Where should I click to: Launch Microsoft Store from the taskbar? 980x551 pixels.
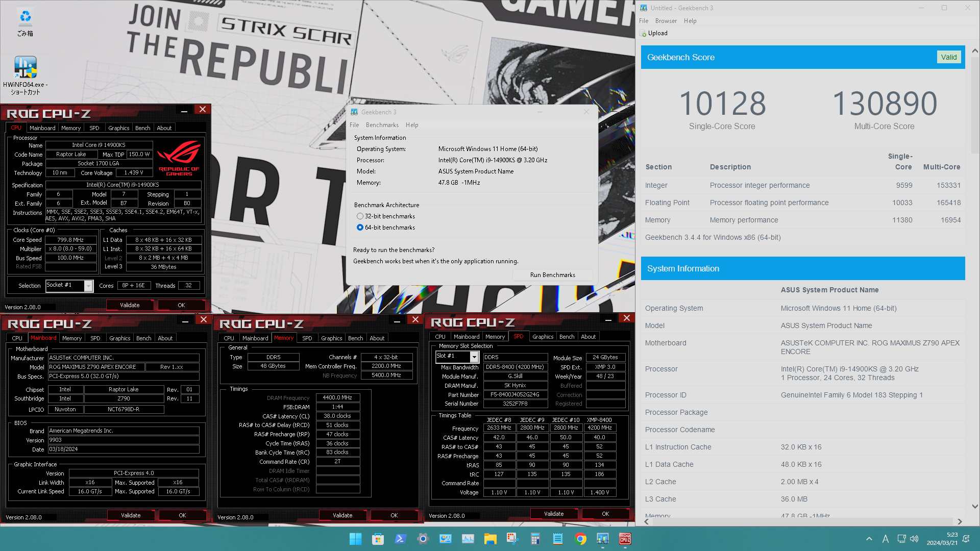pos(378,539)
